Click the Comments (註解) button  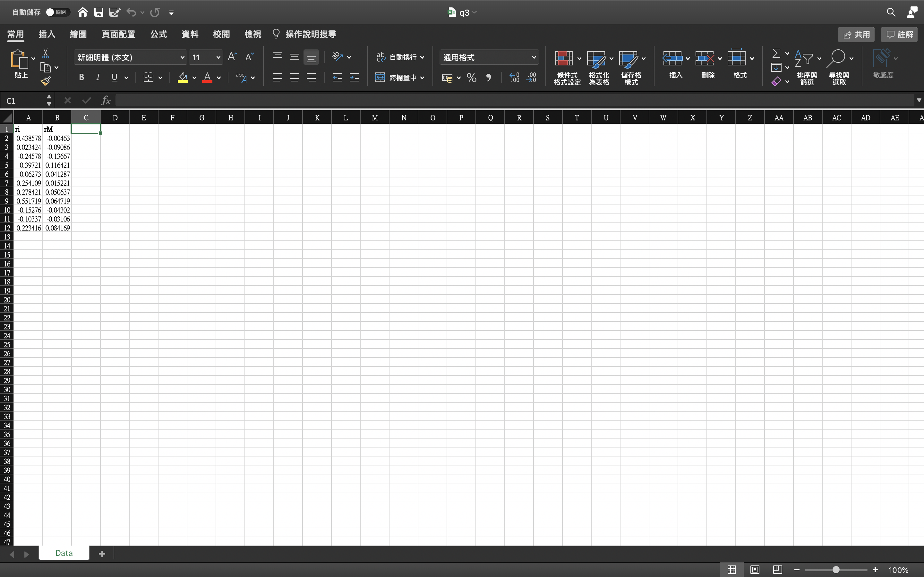[x=899, y=34]
